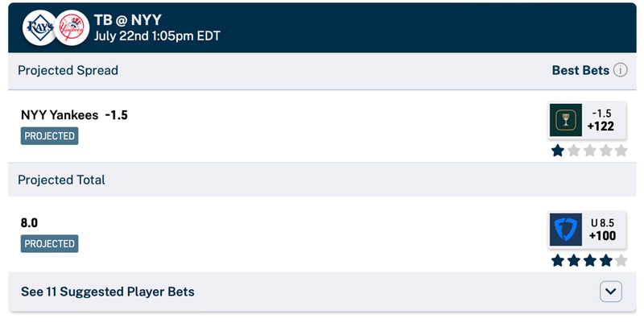
Task: Expand the suggested player bets chevron
Action: click(611, 292)
